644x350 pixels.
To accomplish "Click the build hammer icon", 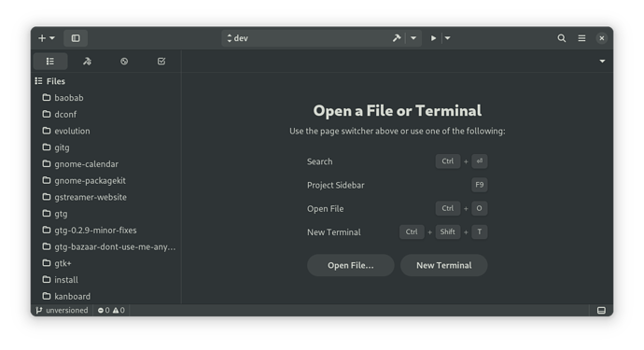I will pos(397,38).
